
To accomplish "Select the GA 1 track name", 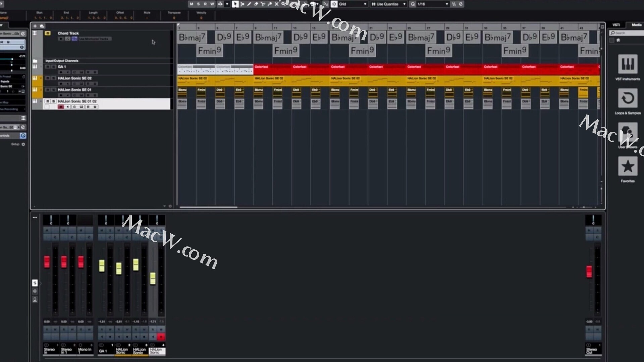I will (62, 67).
